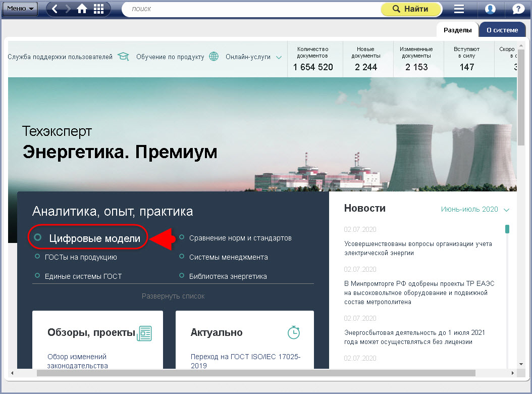Go forward with the right arrow
This screenshot has width=532, height=394.
[68, 9]
